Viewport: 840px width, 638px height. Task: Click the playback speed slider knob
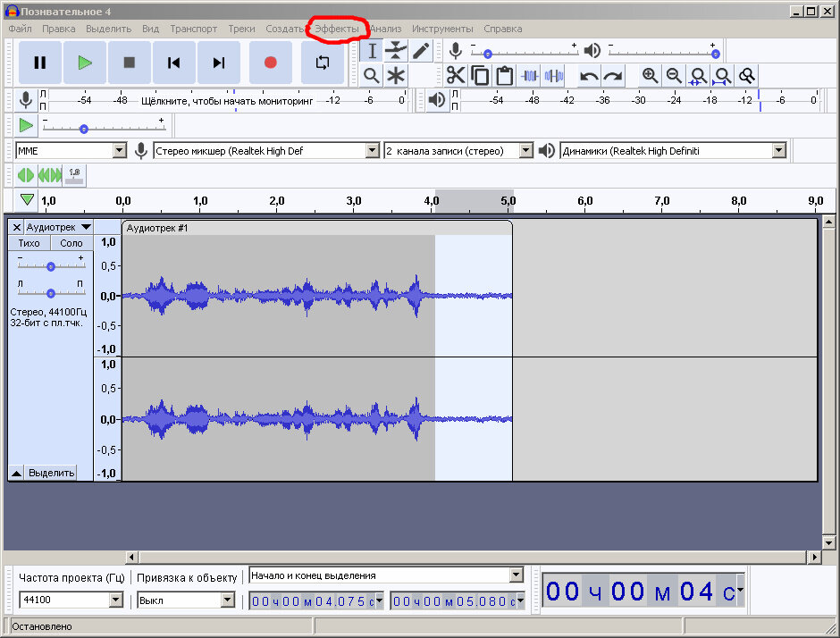click(x=84, y=129)
